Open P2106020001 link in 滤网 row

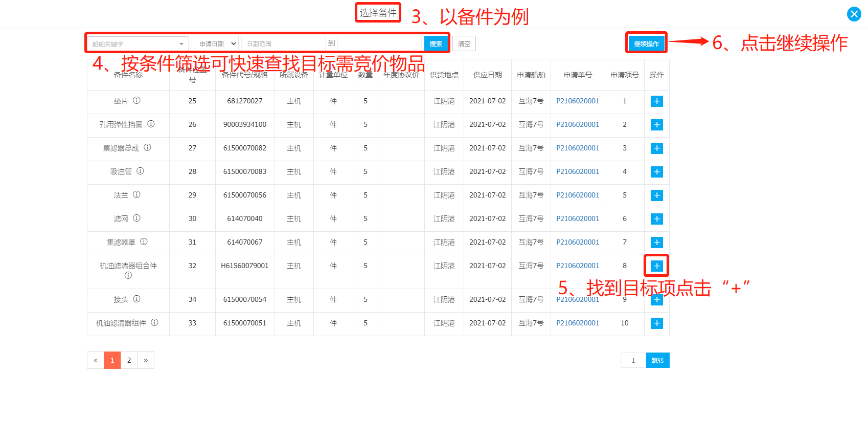[578, 219]
